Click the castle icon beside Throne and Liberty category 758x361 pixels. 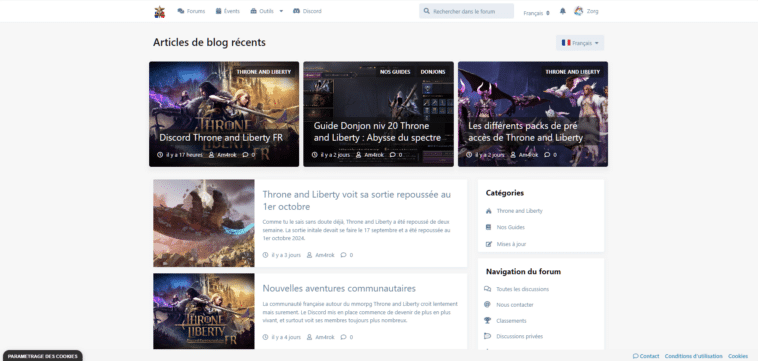click(488, 211)
